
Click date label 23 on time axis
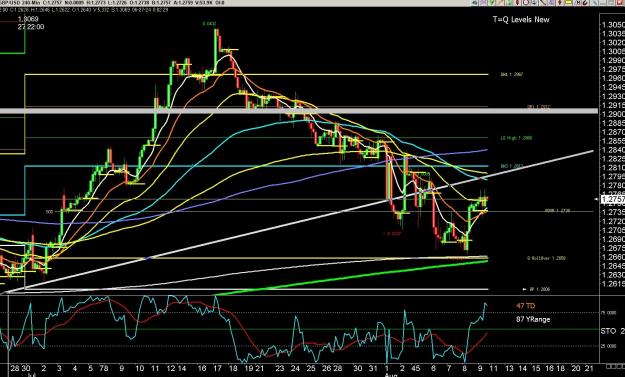tap(280, 369)
